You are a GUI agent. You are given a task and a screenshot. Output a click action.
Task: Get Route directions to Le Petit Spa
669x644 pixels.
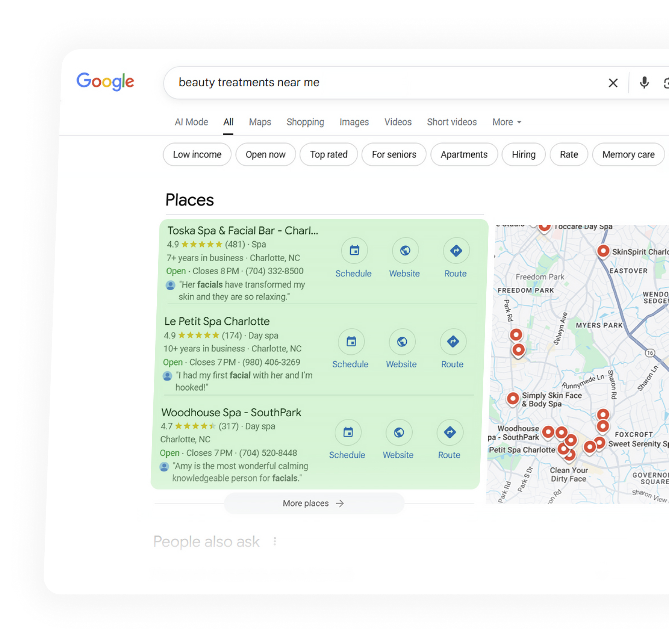[x=453, y=342]
